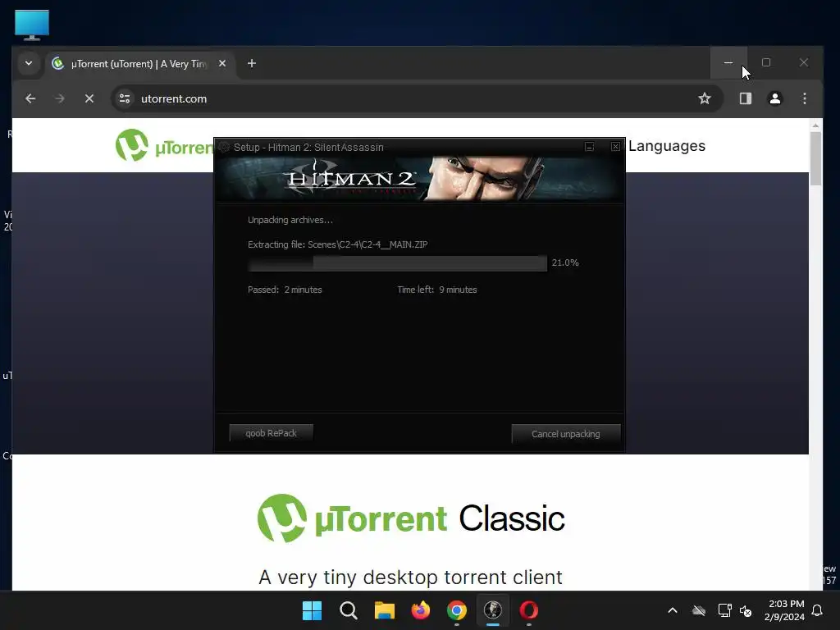Click the Chrome back arrow
840x630 pixels.
(x=30, y=98)
